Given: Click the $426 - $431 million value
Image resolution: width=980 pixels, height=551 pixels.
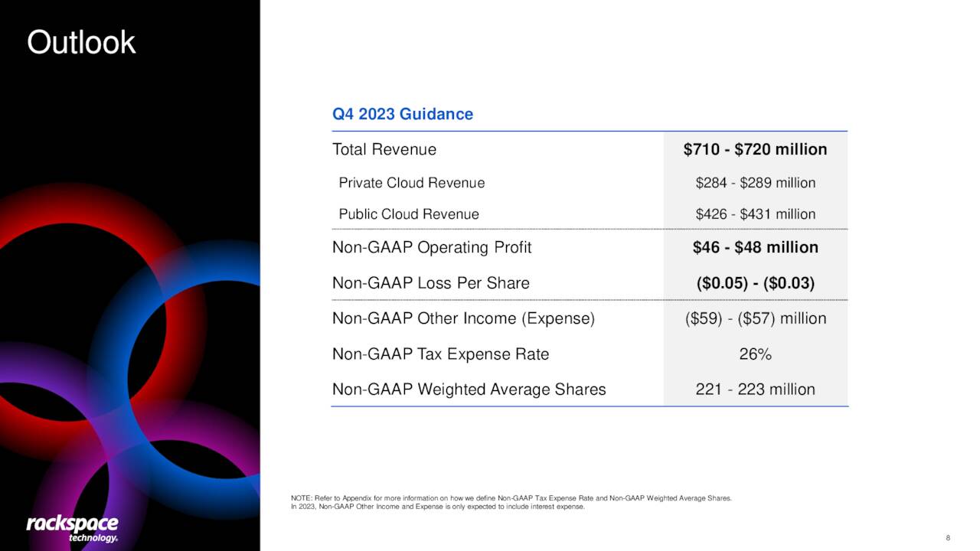Looking at the screenshot, I should (755, 214).
